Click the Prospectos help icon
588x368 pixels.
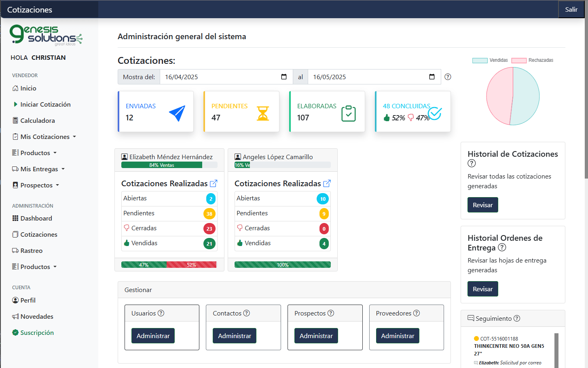pos(331,313)
